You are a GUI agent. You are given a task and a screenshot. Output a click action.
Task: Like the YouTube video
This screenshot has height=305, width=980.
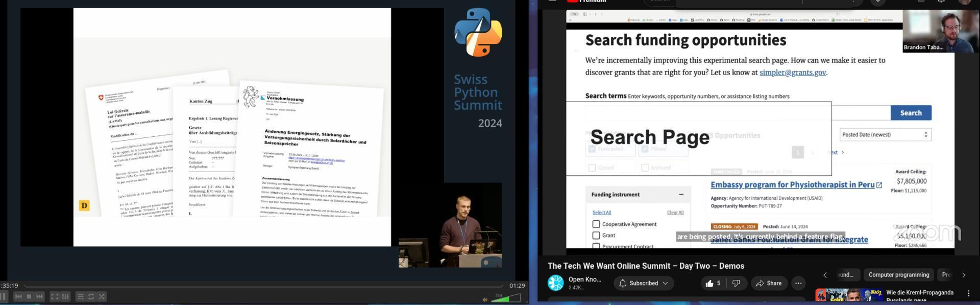714,283
